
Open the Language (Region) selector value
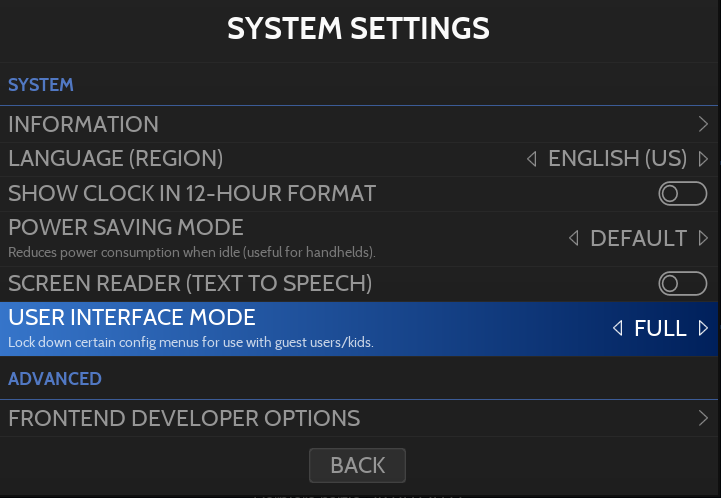[617, 159]
